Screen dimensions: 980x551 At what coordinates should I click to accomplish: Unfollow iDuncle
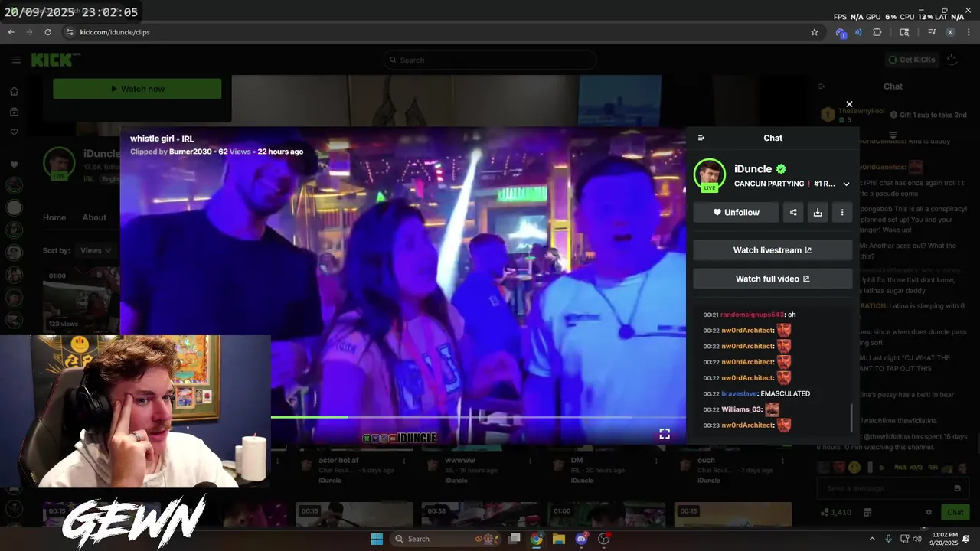[736, 212]
